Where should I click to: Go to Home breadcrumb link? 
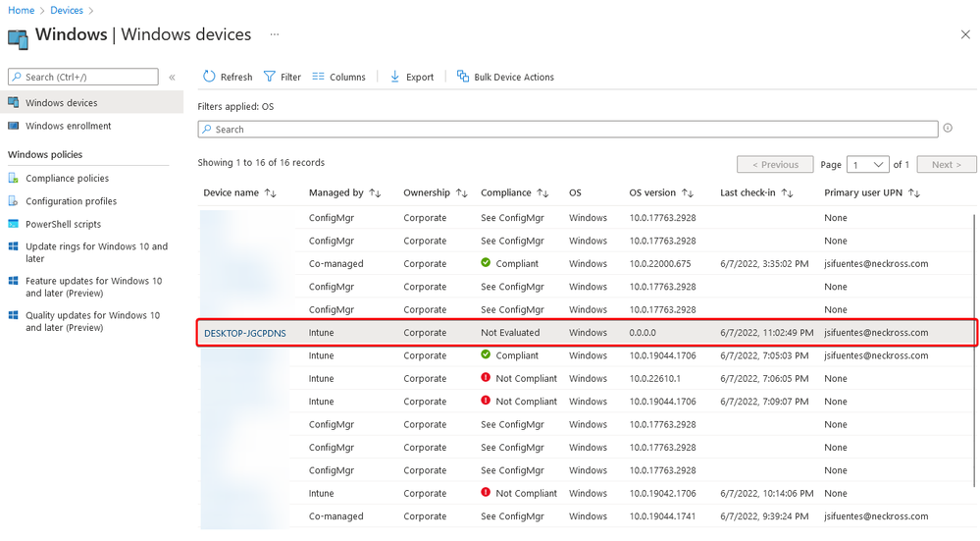[x=22, y=10]
